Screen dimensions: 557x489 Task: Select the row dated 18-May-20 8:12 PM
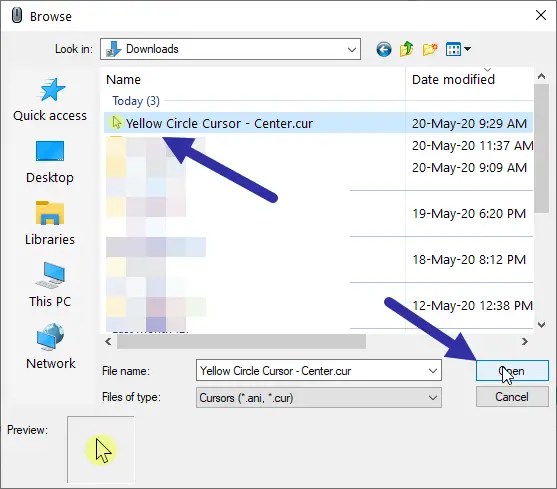(x=319, y=259)
